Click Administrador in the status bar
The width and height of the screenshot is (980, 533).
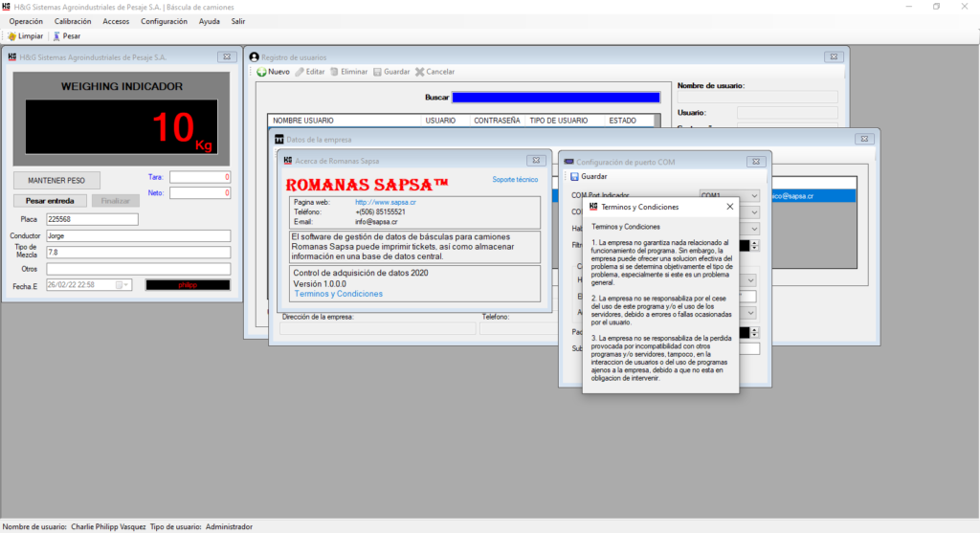229,526
